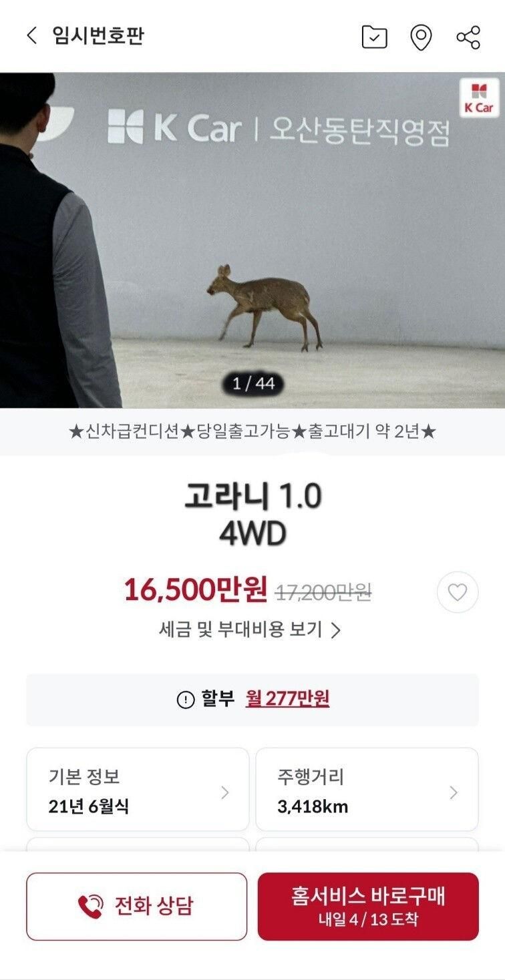The height and width of the screenshot is (980, 505).
Task: Expand 세금 및 부대비용 보기 chevron
Action: click(x=336, y=630)
